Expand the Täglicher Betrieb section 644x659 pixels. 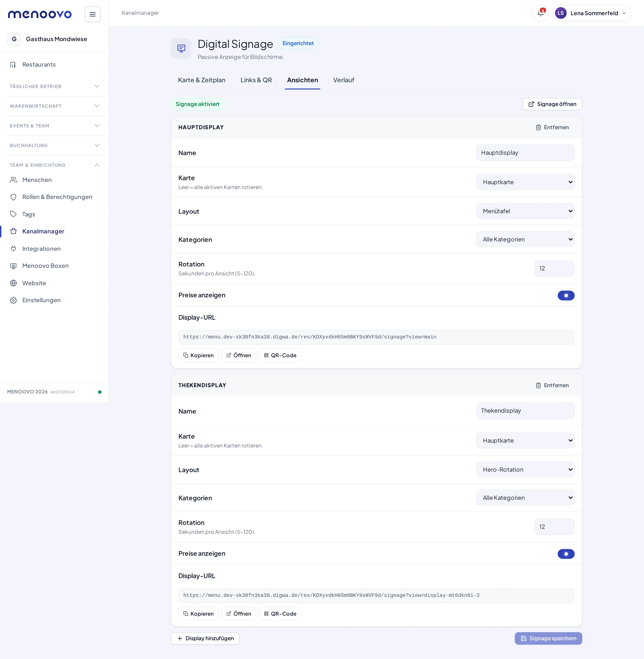point(54,87)
